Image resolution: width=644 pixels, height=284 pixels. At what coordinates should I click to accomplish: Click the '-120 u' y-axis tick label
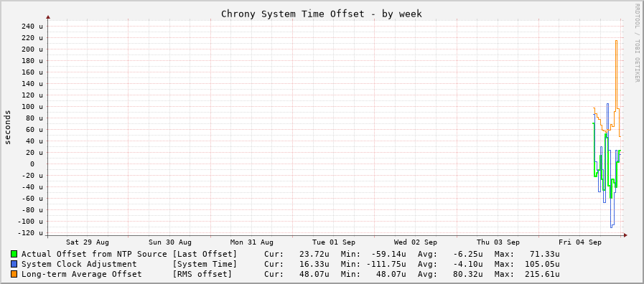point(29,233)
